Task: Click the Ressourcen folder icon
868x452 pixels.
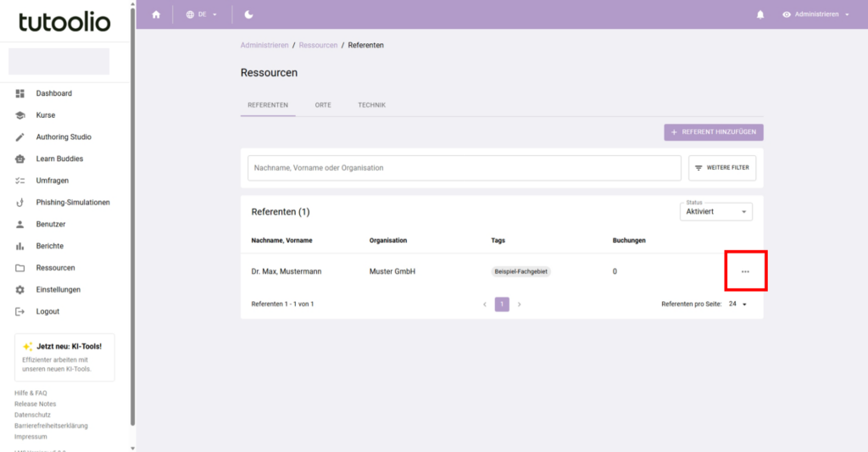Action: (20, 268)
